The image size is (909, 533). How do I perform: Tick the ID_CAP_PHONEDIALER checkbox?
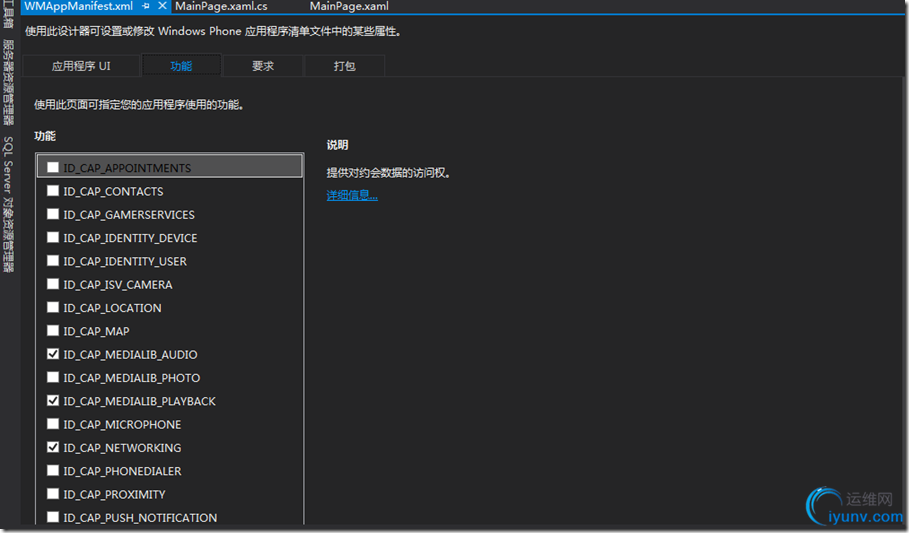coord(53,470)
